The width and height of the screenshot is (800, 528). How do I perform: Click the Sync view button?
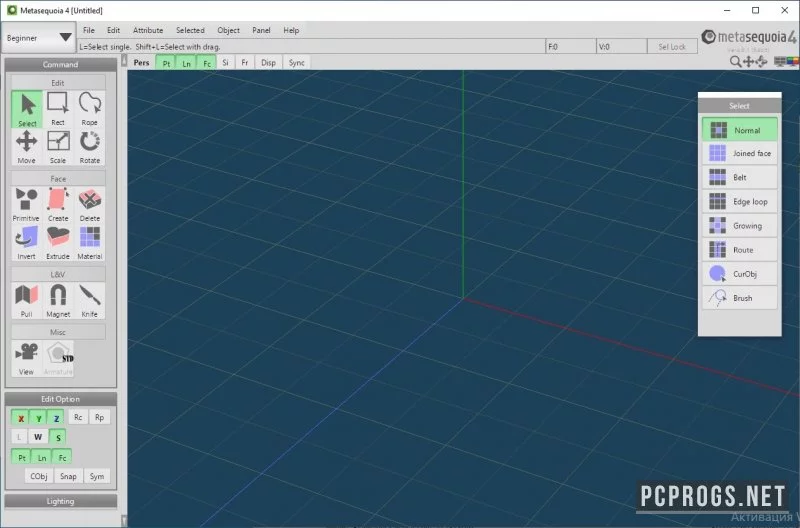[296, 62]
